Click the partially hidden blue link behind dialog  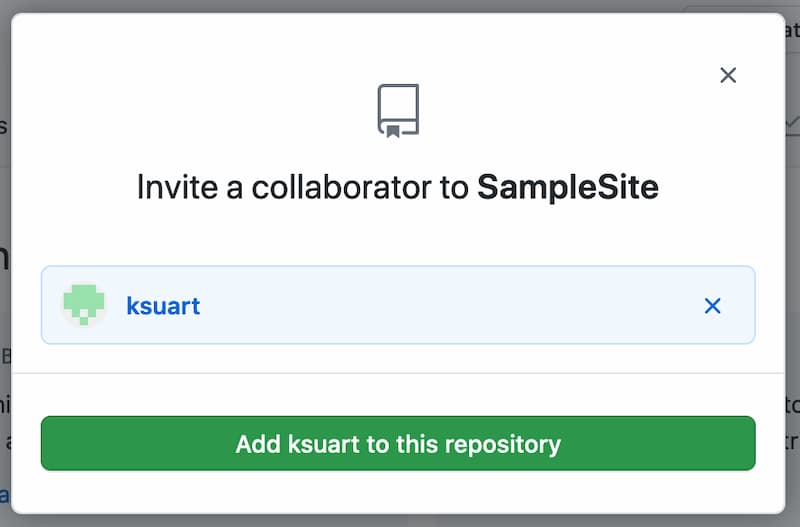click(x=4, y=494)
